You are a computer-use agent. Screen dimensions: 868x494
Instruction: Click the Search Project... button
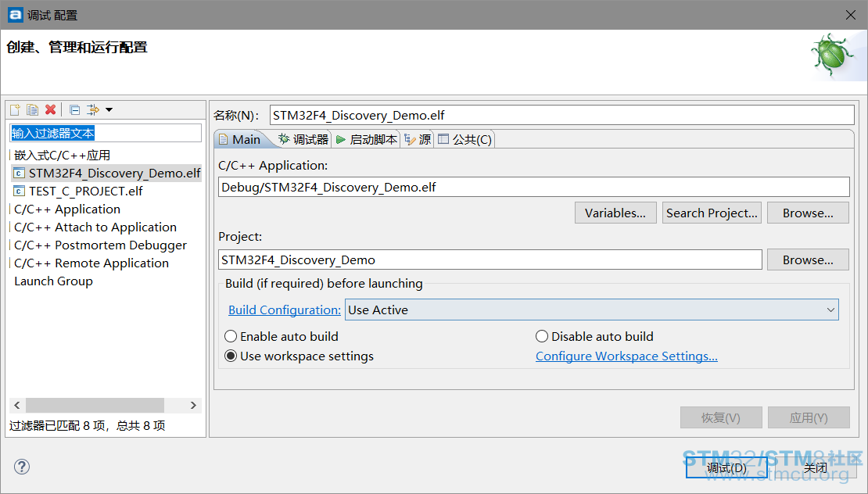pyautogui.click(x=712, y=213)
